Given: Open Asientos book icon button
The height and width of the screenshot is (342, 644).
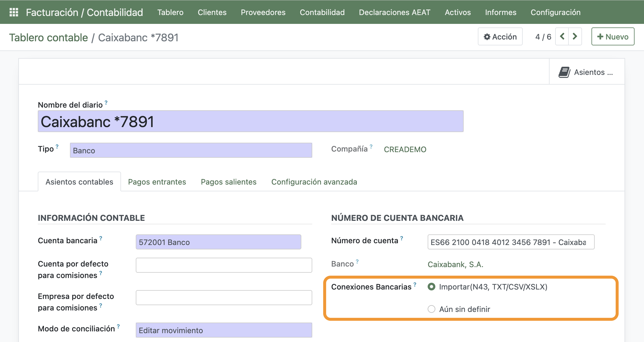Looking at the screenshot, I should coord(586,72).
